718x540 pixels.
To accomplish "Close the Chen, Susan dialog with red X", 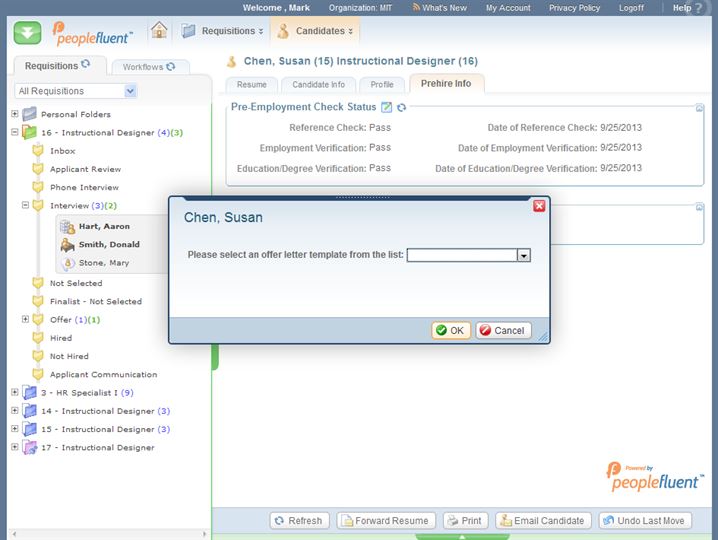I will [539, 205].
